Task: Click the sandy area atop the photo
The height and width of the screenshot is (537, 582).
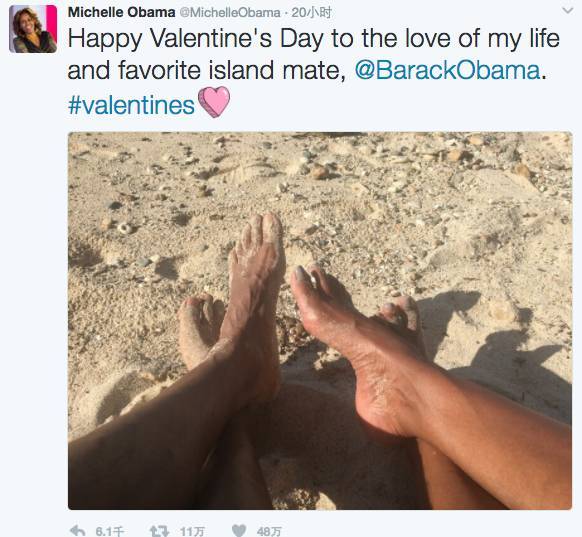Action: point(319,167)
